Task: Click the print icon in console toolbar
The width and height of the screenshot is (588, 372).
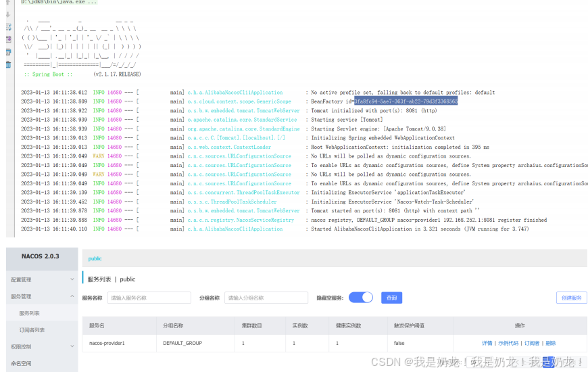Action: coord(9,52)
